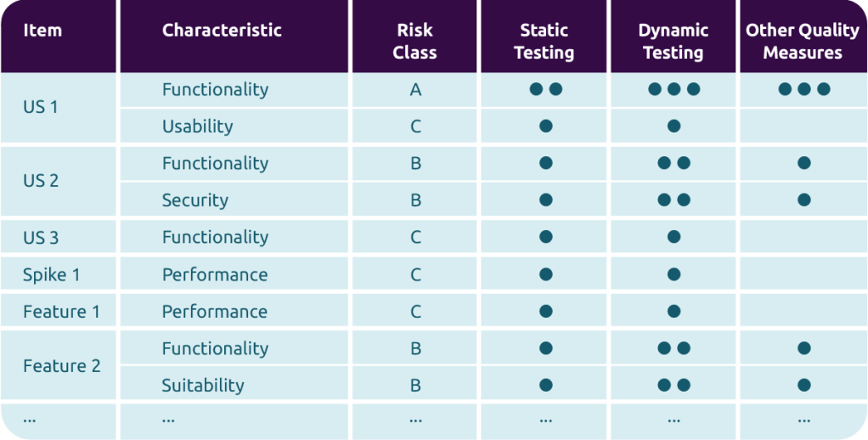Click three dots in US 1 Dynamic Testing
868x440 pixels.
click(674, 89)
